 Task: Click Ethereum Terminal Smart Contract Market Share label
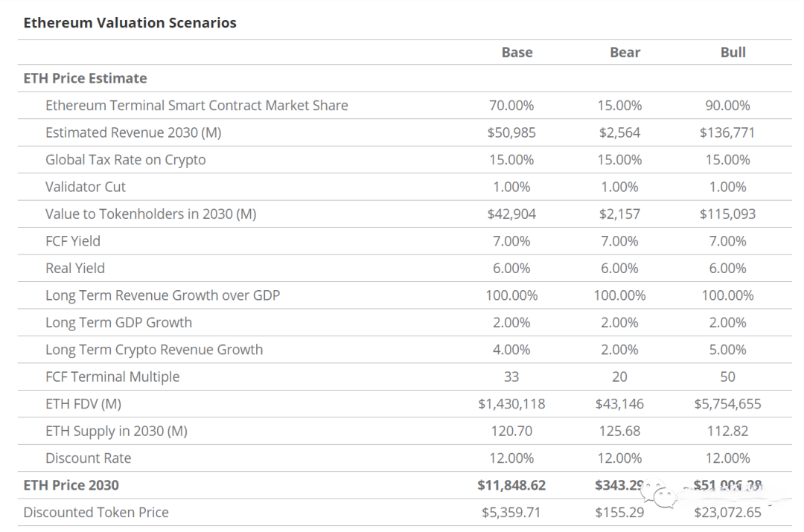click(197, 106)
